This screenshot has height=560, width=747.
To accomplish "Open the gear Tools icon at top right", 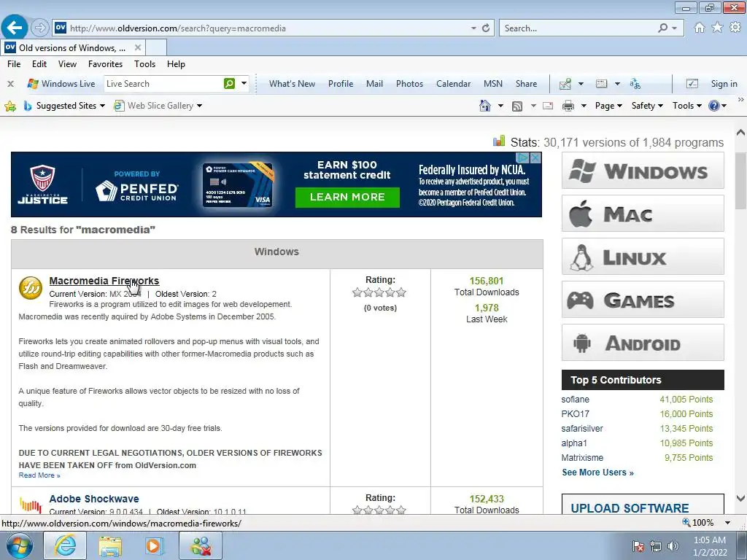I will pyautogui.click(x=735, y=28).
